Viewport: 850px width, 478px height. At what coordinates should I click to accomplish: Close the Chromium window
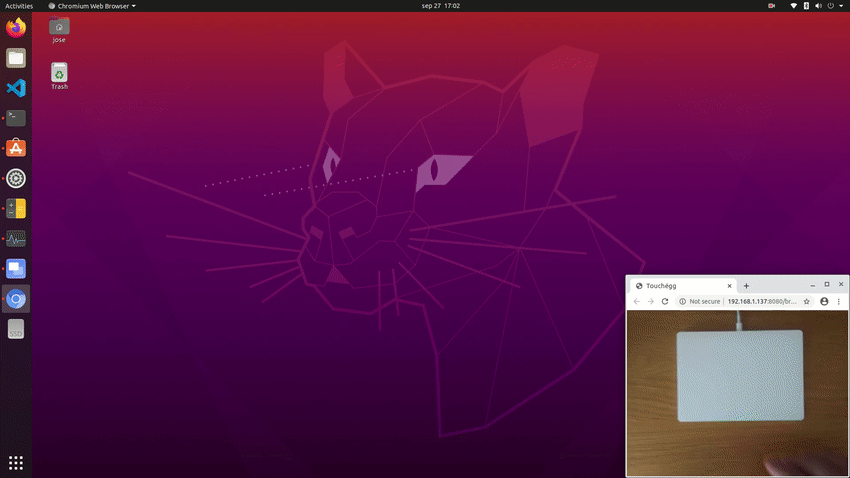pyautogui.click(x=841, y=285)
